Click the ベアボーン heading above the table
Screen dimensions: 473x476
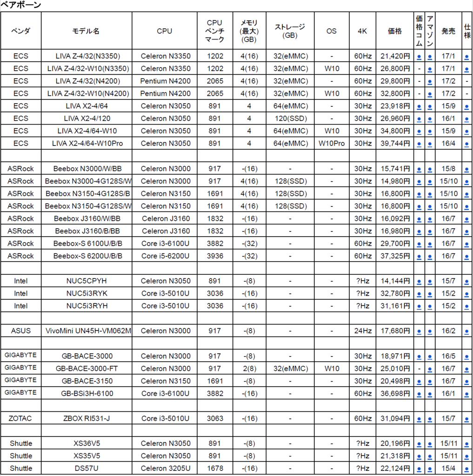20,5
